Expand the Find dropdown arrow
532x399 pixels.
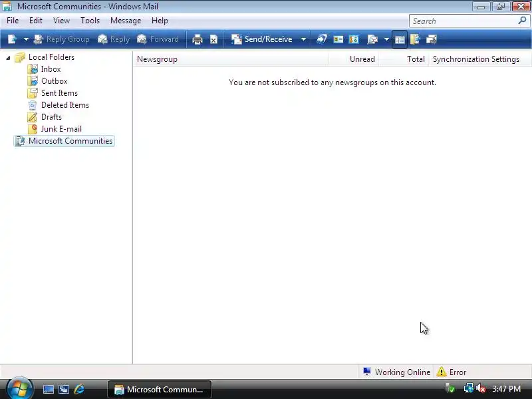[x=386, y=39]
